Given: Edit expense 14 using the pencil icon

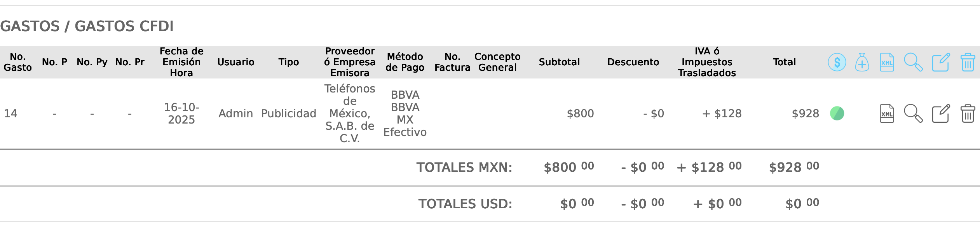Looking at the screenshot, I should click(x=941, y=113).
